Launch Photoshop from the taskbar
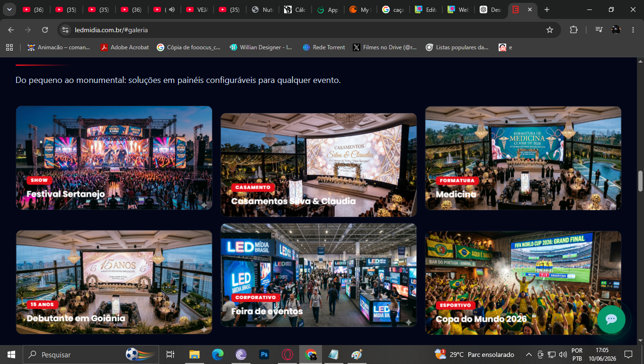Viewport: 644px width, 364px height. [264, 355]
